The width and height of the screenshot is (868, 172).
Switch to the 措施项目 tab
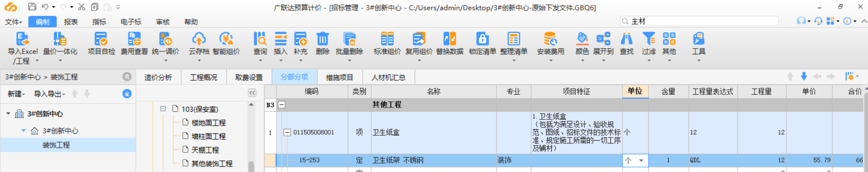pos(339,77)
